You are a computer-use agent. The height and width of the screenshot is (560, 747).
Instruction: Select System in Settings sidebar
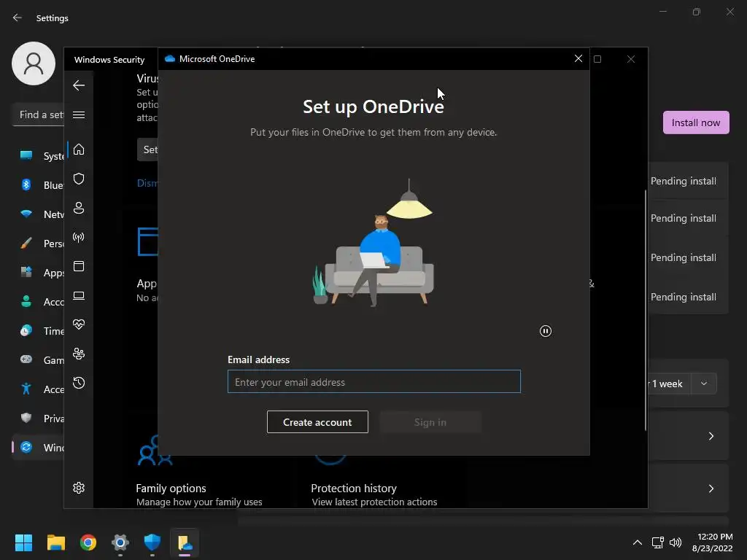[39, 156]
